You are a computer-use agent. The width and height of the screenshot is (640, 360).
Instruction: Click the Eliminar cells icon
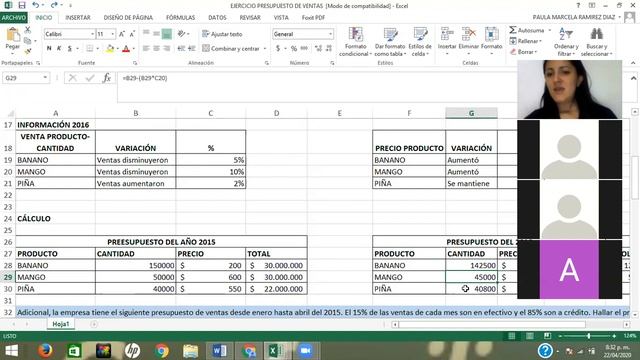coord(469,35)
